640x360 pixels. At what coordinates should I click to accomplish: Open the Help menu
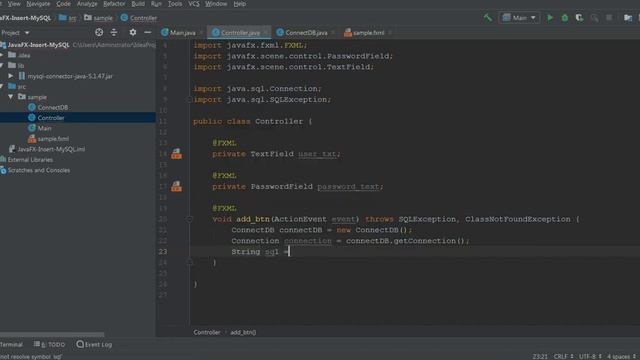click(x=240, y=4)
